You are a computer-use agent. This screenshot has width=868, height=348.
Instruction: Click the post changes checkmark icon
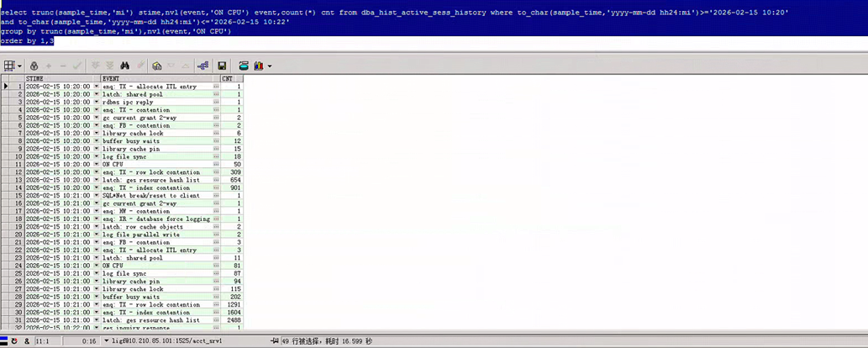pyautogui.click(x=77, y=66)
